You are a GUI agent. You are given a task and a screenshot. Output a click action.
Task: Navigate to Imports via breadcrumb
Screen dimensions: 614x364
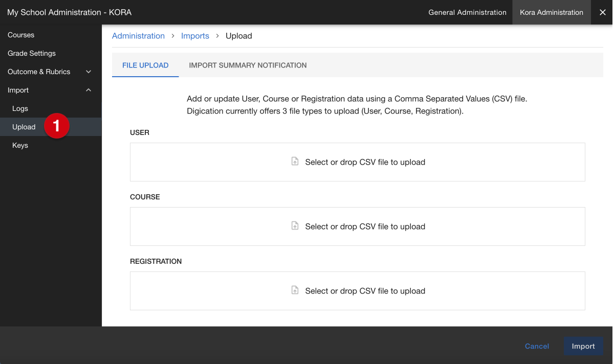point(195,36)
